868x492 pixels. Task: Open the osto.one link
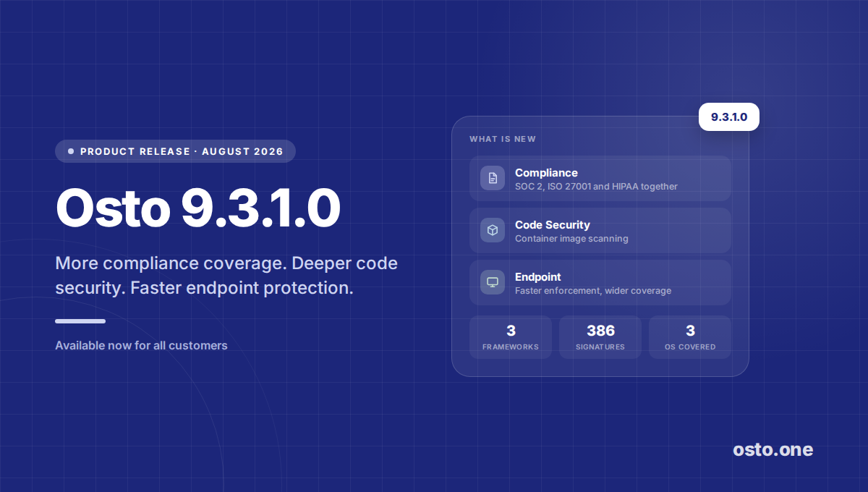point(773,450)
